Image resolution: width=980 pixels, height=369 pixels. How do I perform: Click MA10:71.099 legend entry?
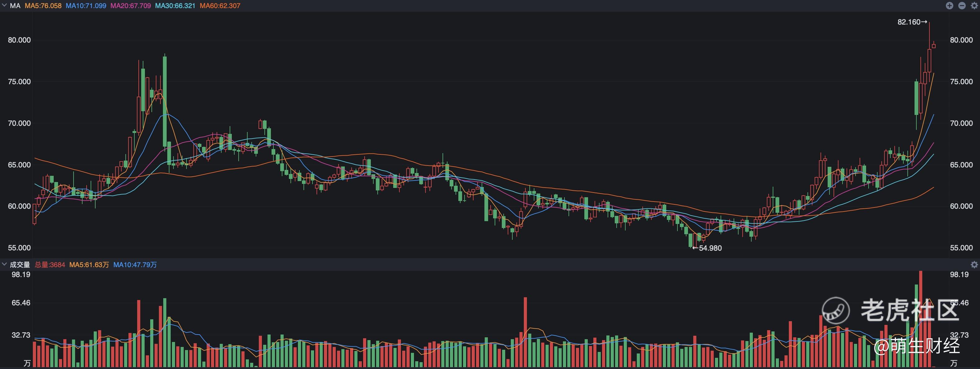tap(86, 6)
